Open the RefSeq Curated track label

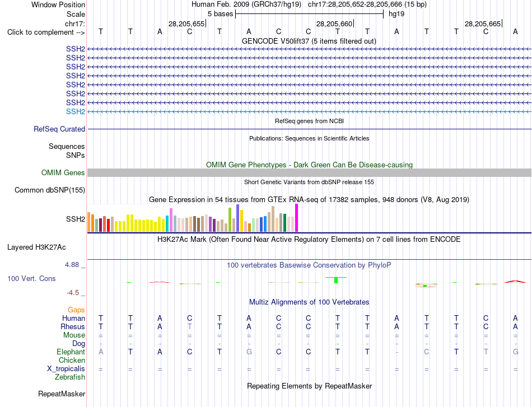(59, 129)
